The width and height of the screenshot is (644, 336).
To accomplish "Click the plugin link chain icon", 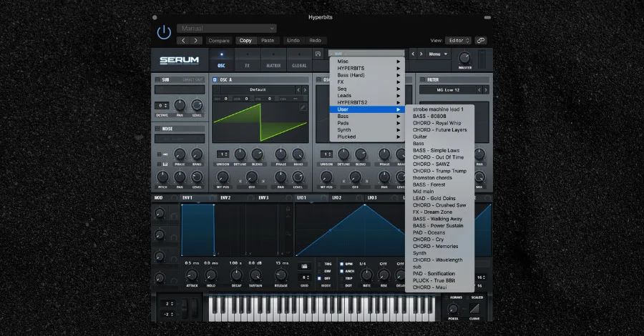I will pyautogui.click(x=481, y=40).
